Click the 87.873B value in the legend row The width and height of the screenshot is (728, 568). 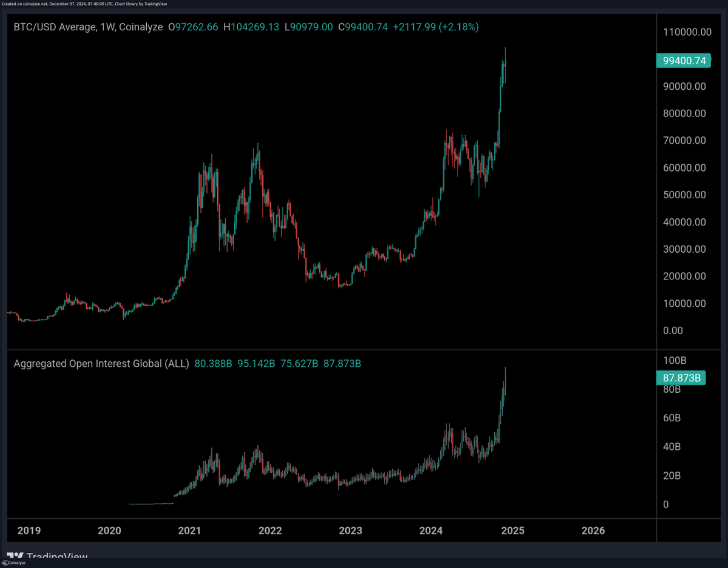[x=342, y=364]
